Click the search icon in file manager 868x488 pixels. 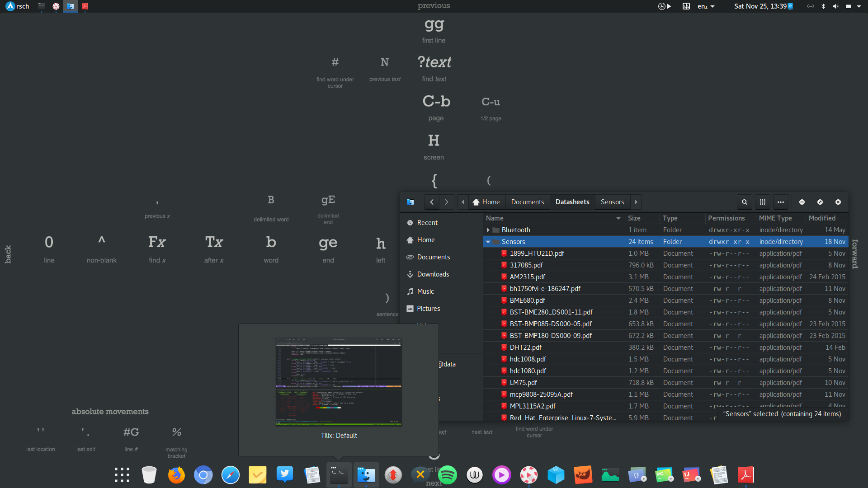[x=744, y=202]
